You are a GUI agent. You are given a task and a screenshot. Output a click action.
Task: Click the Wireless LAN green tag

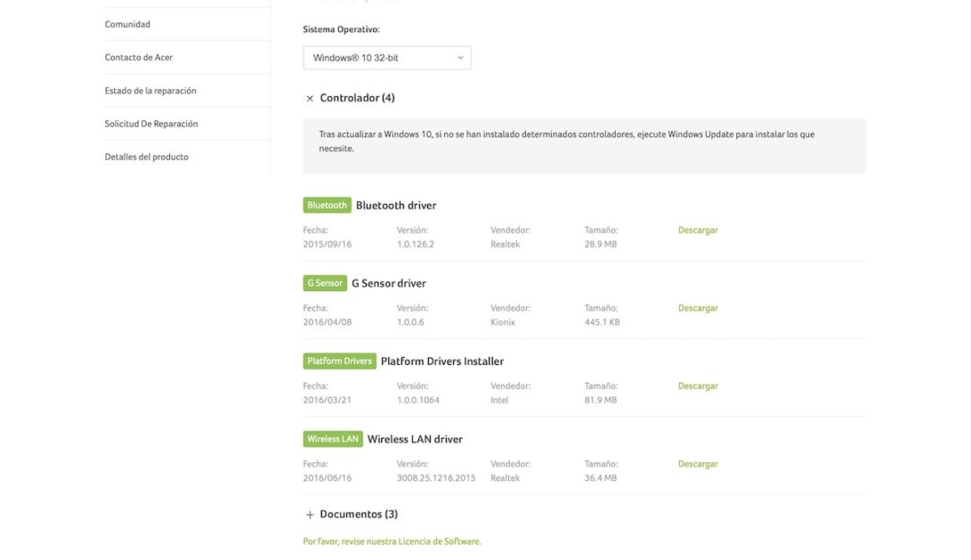[333, 440]
